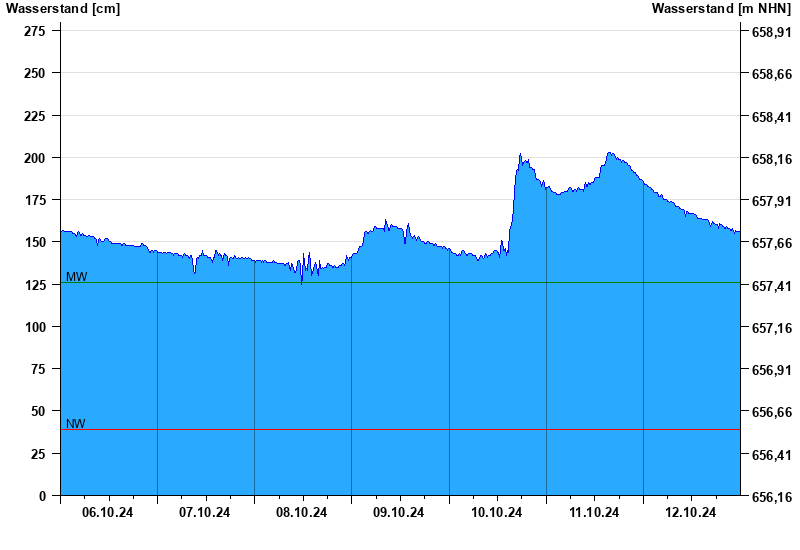Click the first water level peak on 10.10.24
800x550 pixels.
click(x=520, y=154)
